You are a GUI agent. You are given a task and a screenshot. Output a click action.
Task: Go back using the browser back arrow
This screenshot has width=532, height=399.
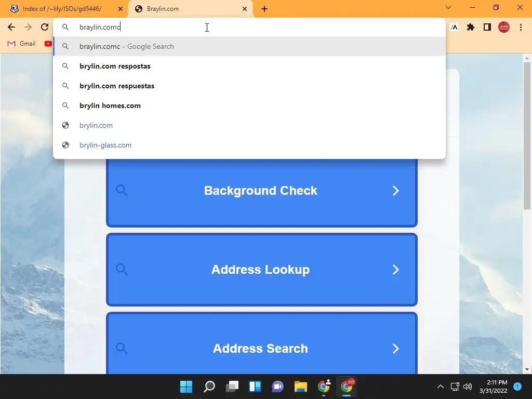coord(11,27)
